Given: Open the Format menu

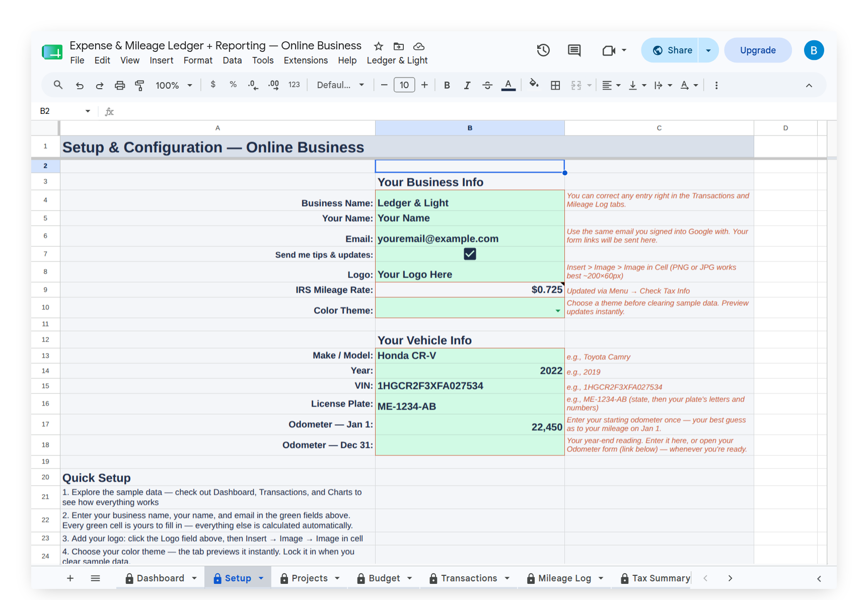Looking at the screenshot, I should pyautogui.click(x=198, y=60).
